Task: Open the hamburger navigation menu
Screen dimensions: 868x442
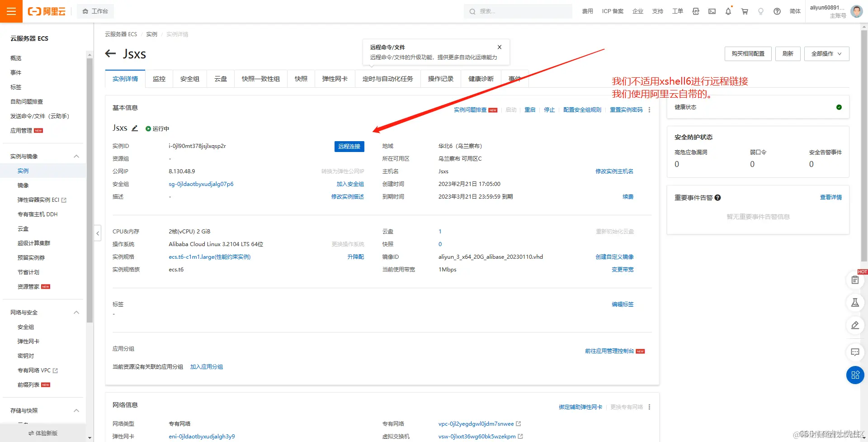Action: coord(11,11)
